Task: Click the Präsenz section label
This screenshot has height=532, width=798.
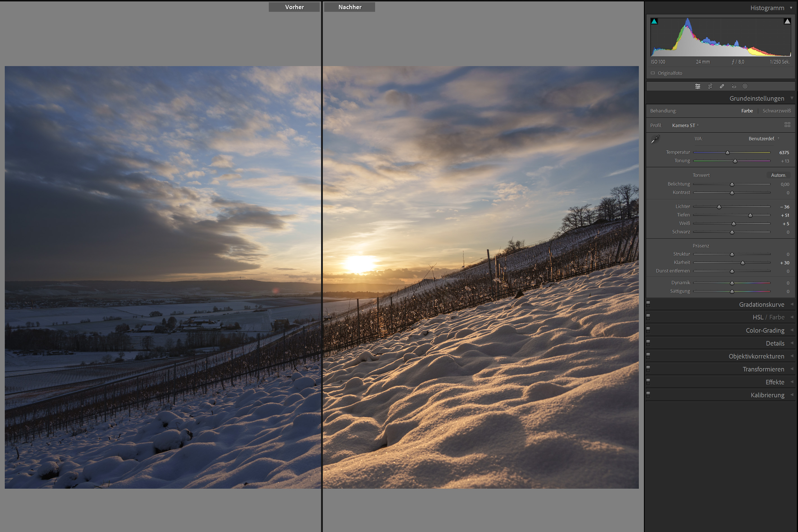Action: point(701,246)
